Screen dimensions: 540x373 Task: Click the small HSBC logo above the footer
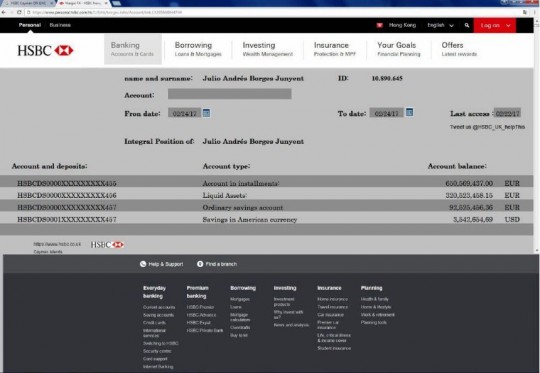pos(107,245)
